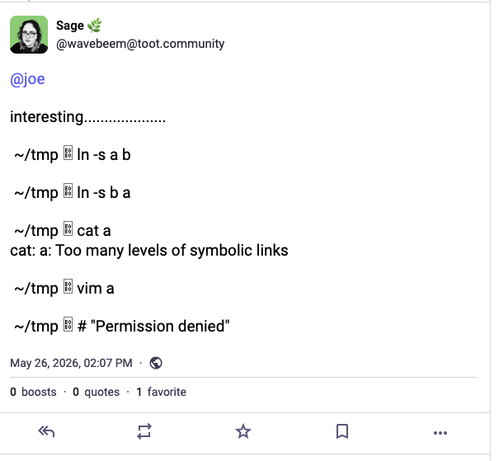This screenshot has width=499, height=461.
Task: Click the leaf emoji beside Sage
Action: pyautogui.click(x=95, y=26)
